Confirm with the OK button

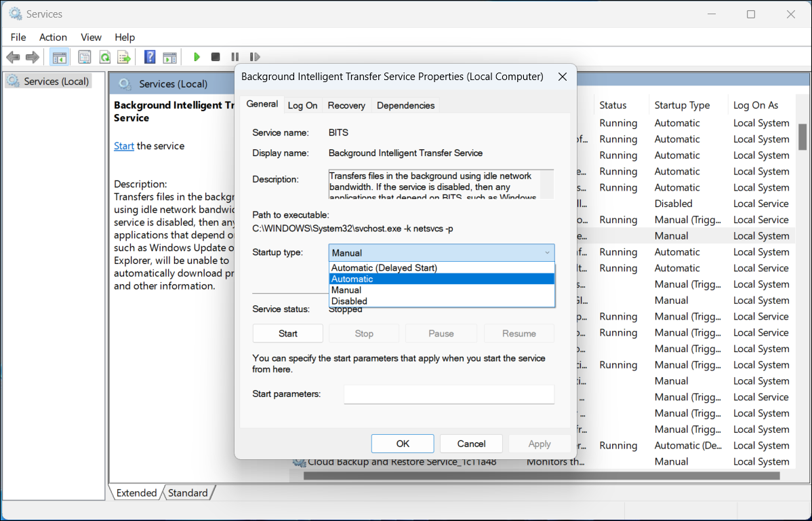click(403, 444)
